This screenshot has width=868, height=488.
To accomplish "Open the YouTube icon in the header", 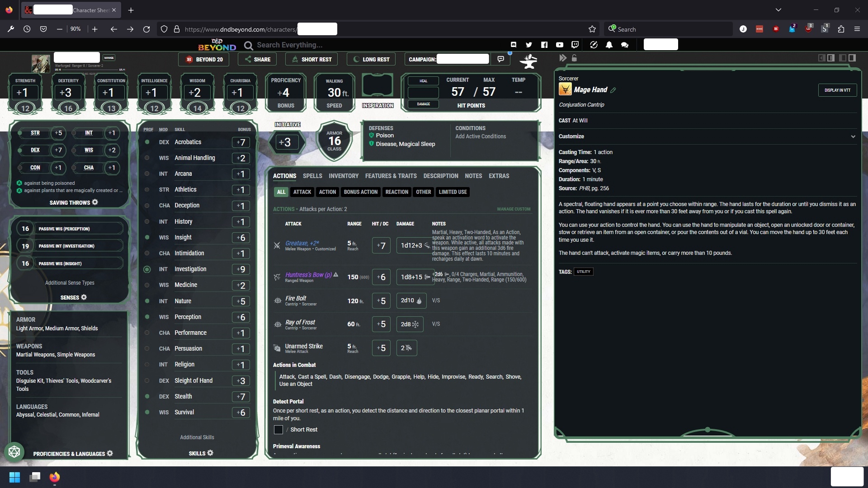I will click(x=560, y=45).
